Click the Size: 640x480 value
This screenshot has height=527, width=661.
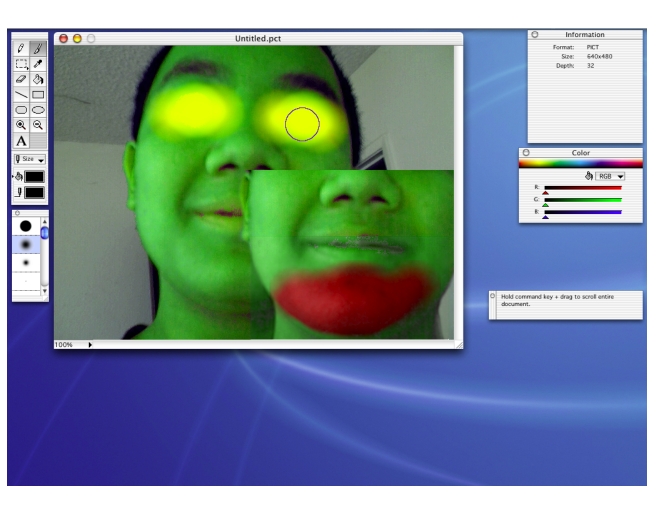click(599, 56)
